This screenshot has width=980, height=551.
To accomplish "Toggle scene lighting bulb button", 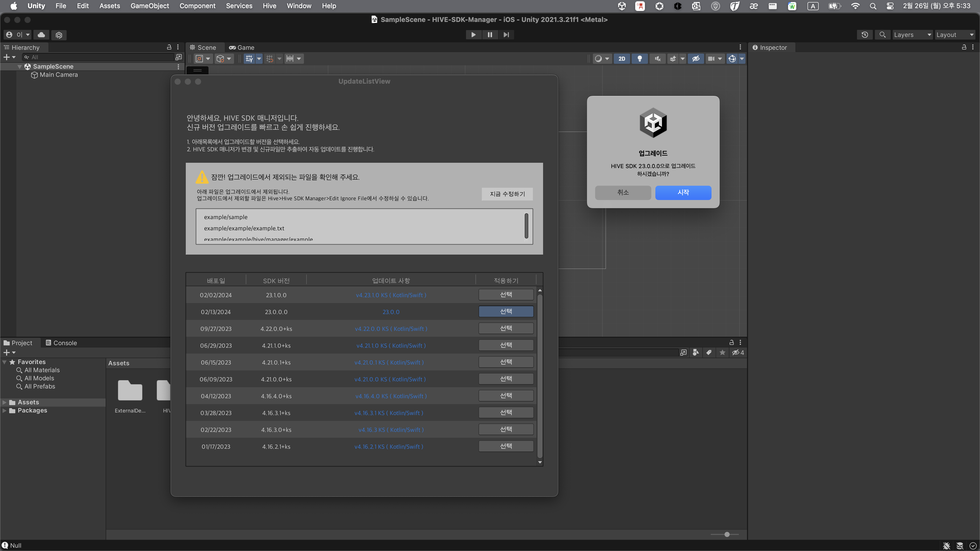I will (x=640, y=59).
